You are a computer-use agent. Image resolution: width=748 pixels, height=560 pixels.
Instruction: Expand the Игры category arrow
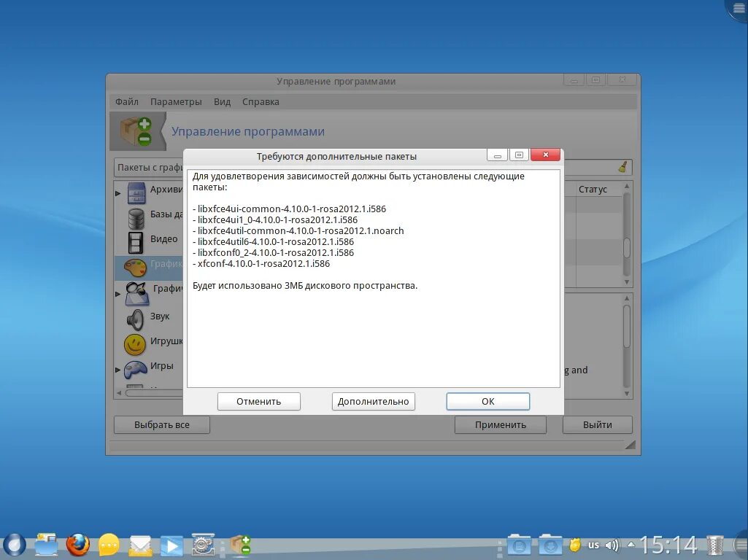point(117,370)
